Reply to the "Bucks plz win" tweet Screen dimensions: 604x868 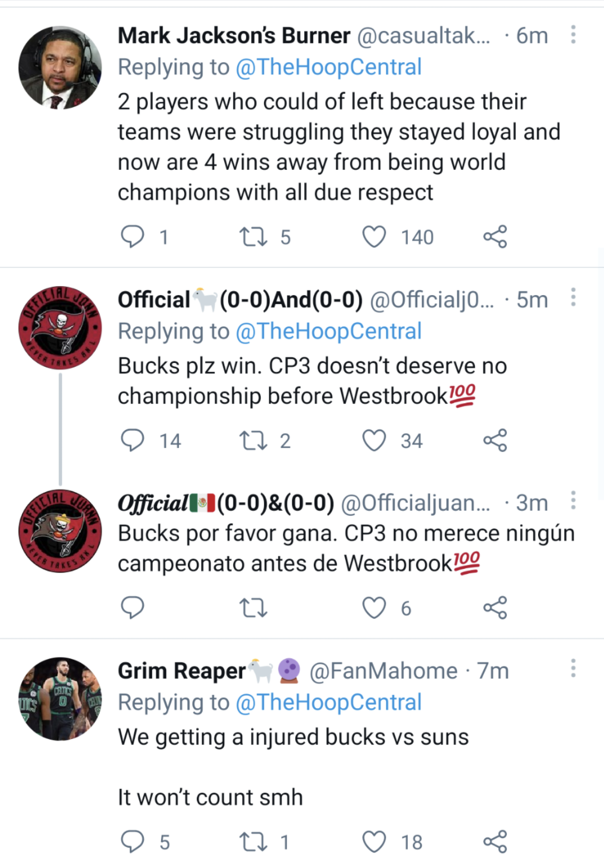(x=133, y=440)
